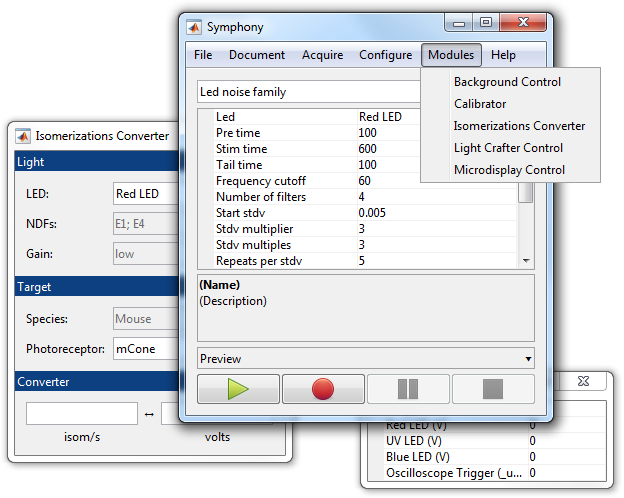Viewport: 624px width, 498px height.
Task: Minimize the Symphony window
Action: 458,23
